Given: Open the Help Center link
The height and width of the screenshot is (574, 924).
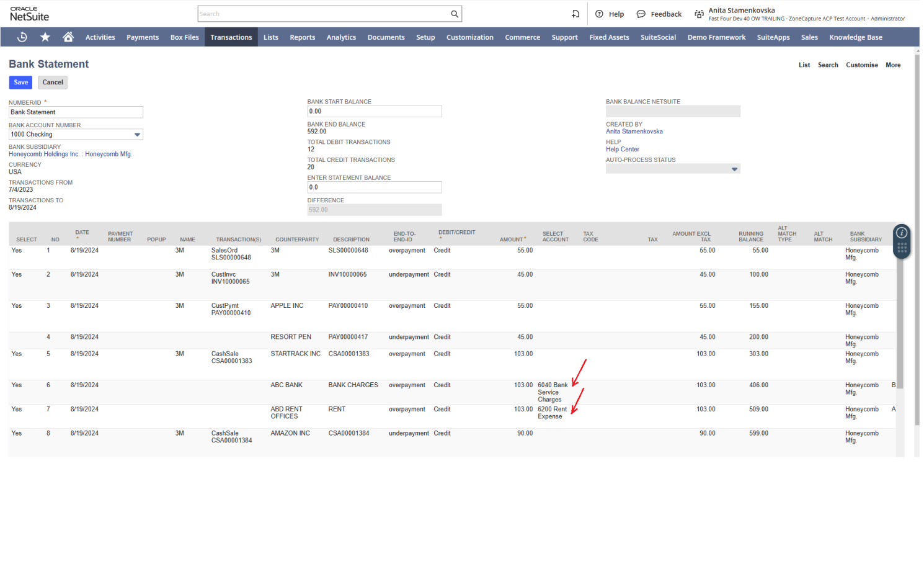Looking at the screenshot, I should [623, 150].
